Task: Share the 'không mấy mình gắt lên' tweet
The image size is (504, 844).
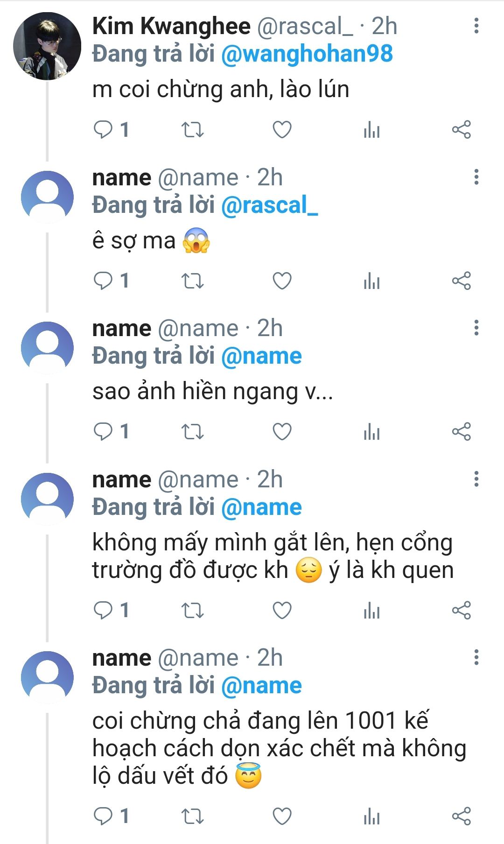Action: 462,610
